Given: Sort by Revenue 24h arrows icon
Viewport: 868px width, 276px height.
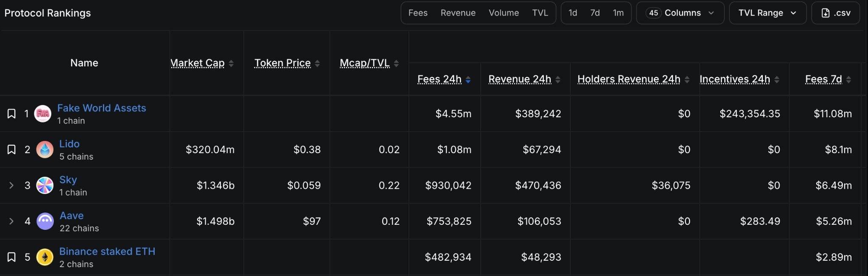Looking at the screenshot, I should pos(558,80).
